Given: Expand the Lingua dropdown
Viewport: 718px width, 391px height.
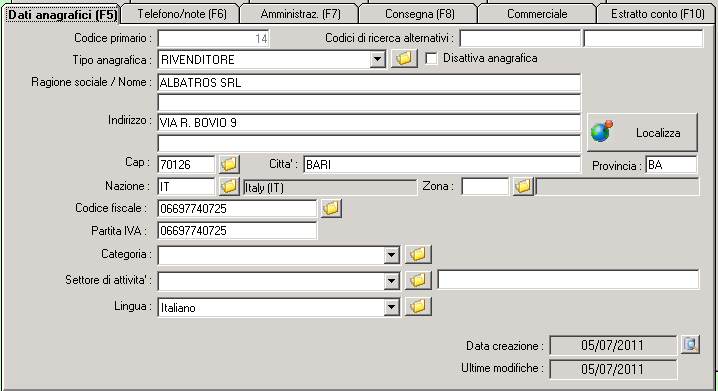Looking at the screenshot, I should (x=392, y=307).
